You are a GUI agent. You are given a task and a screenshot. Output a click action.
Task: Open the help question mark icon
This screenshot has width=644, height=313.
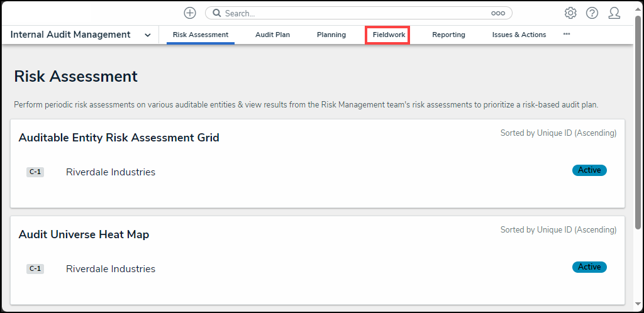[592, 13]
